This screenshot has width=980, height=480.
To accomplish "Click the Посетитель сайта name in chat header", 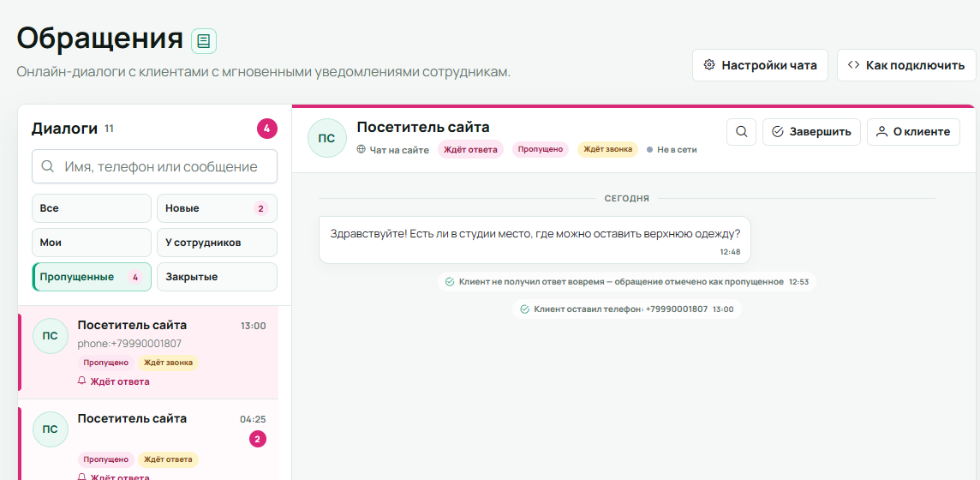I will (x=423, y=127).
